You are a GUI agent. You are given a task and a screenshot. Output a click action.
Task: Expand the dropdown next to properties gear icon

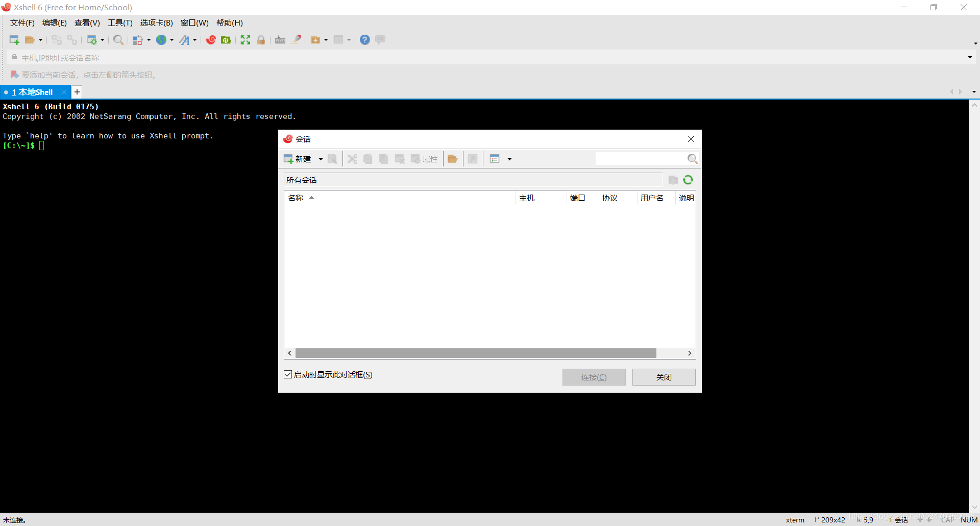coord(103,40)
